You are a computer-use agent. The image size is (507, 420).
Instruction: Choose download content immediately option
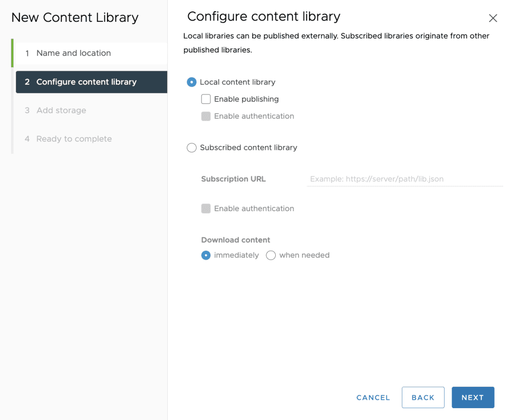[206, 255]
